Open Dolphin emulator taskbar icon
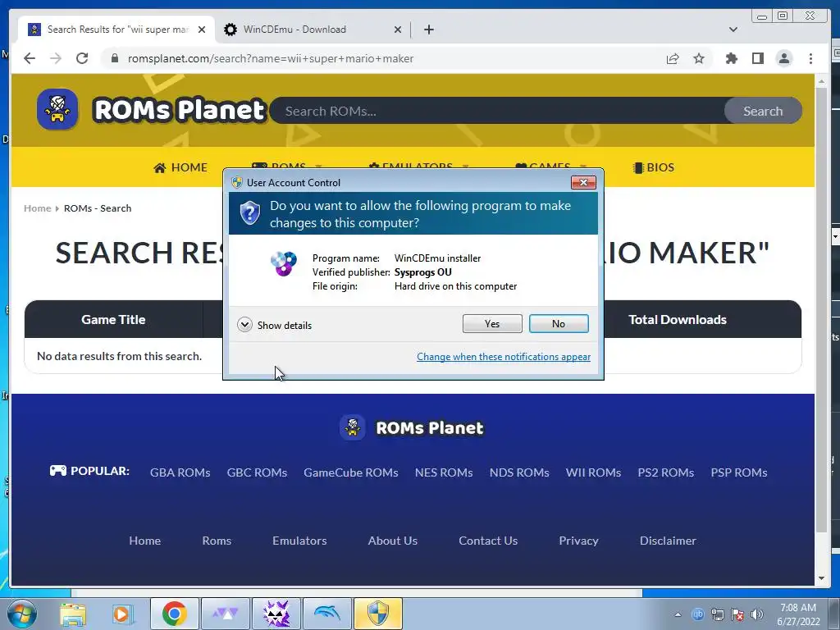Screen dimensions: 840x630 pyautogui.click(x=327, y=614)
